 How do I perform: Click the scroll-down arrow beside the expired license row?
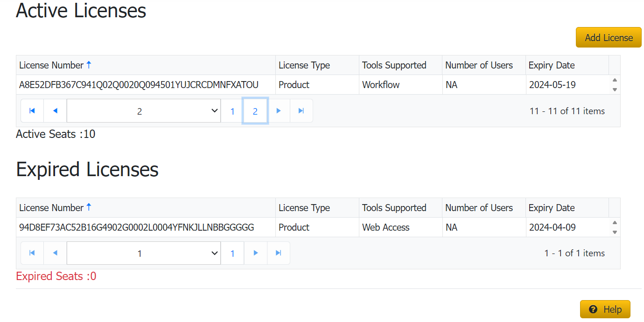615,232
